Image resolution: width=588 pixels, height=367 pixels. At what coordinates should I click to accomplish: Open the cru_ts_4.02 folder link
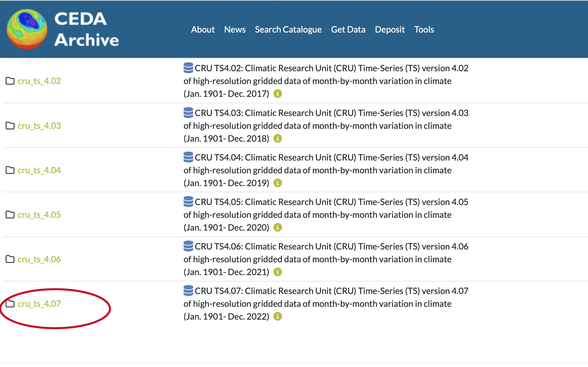coord(39,81)
